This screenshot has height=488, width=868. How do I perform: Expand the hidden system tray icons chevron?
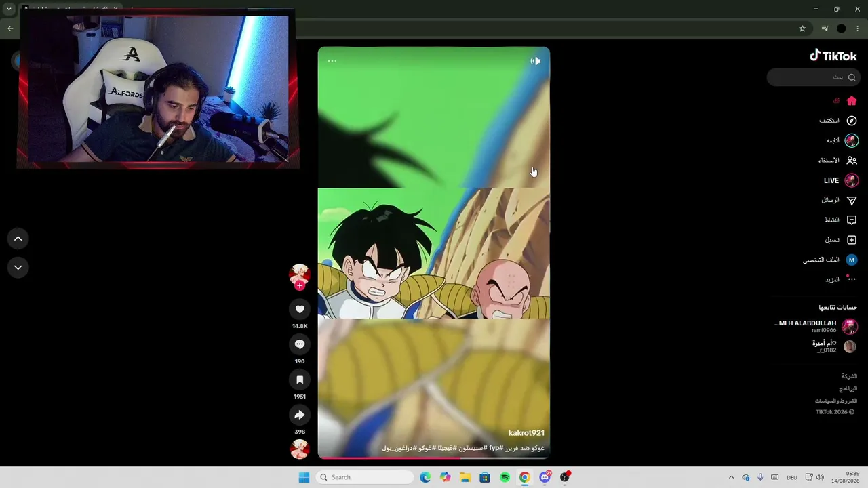click(731, 477)
